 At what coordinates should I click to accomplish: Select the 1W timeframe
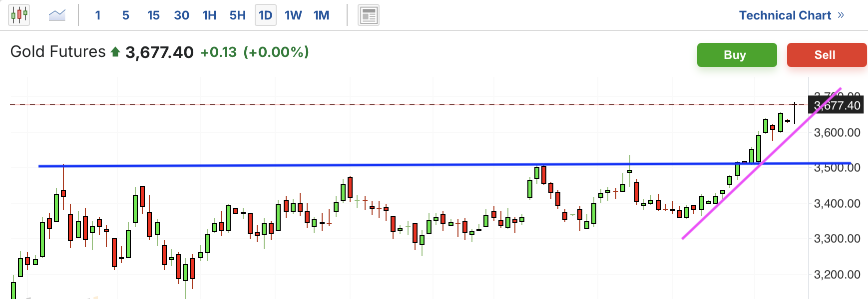[294, 15]
